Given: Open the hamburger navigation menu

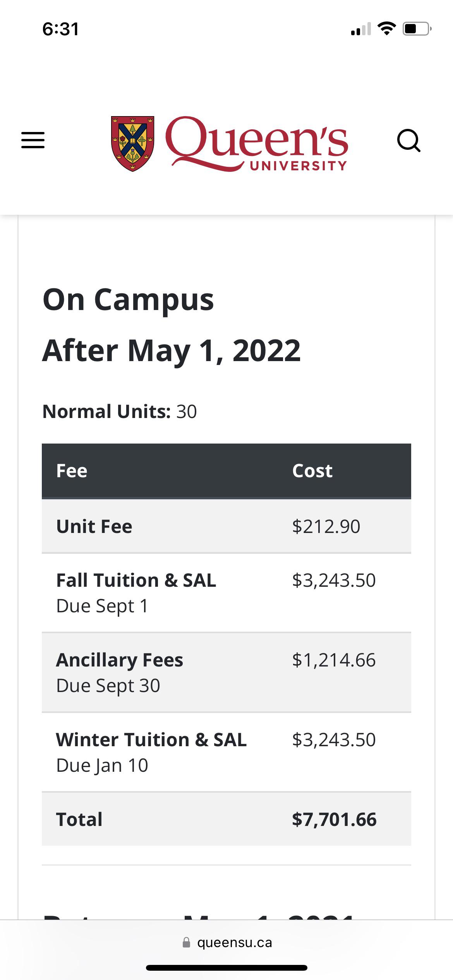Looking at the screenshot, I should click(x=33, y=140).
